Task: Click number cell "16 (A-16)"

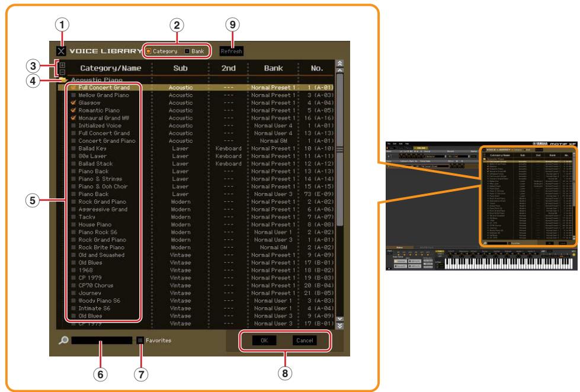Action: click(319, 118)
